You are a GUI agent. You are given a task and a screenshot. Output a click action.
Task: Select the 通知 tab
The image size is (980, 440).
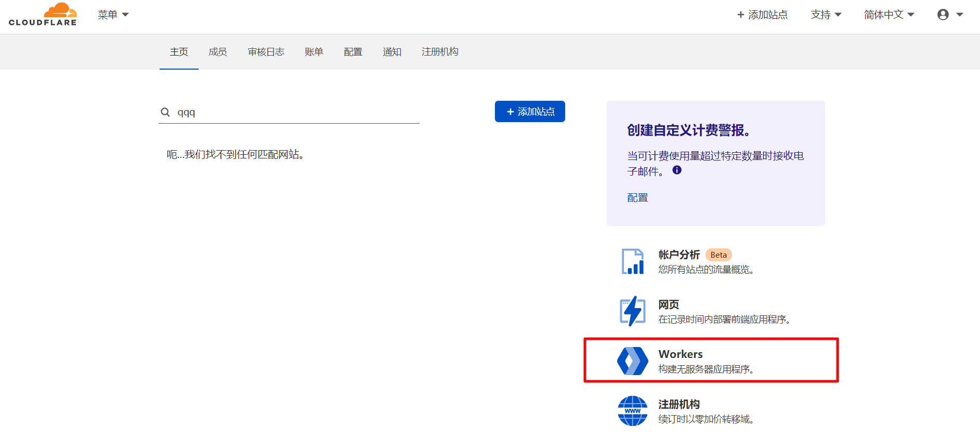(x=391, y=52)
